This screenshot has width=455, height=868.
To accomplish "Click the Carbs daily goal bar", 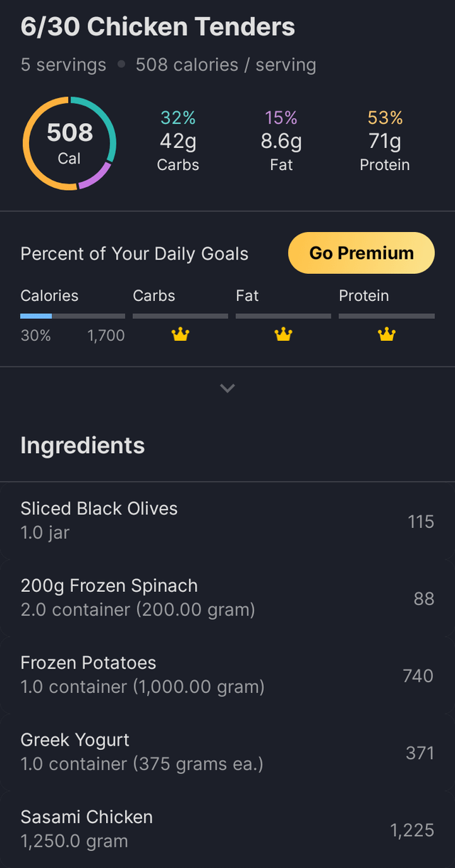I will pos(181,316).
